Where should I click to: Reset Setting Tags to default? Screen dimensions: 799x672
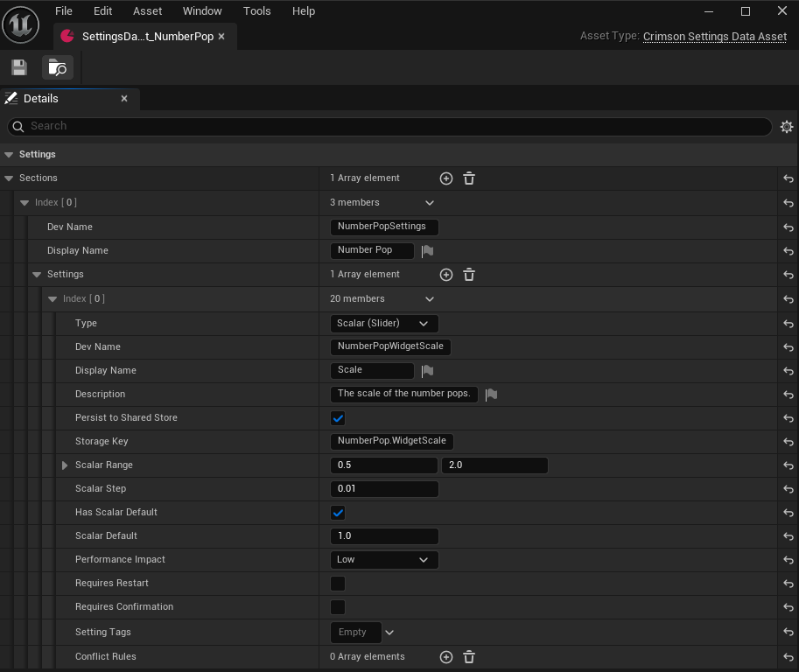788,633
